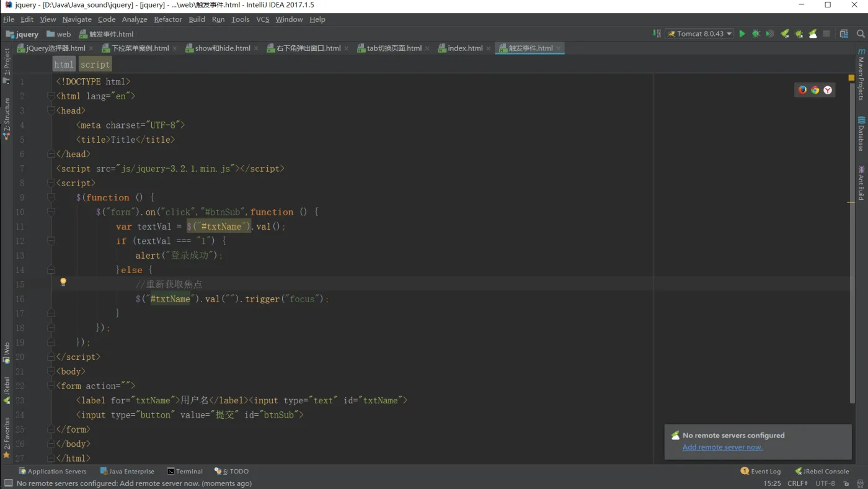This screenshot has width=868, height=489.
Task: Open Java Enterprise tool window
Action: (x=127, y=472)
